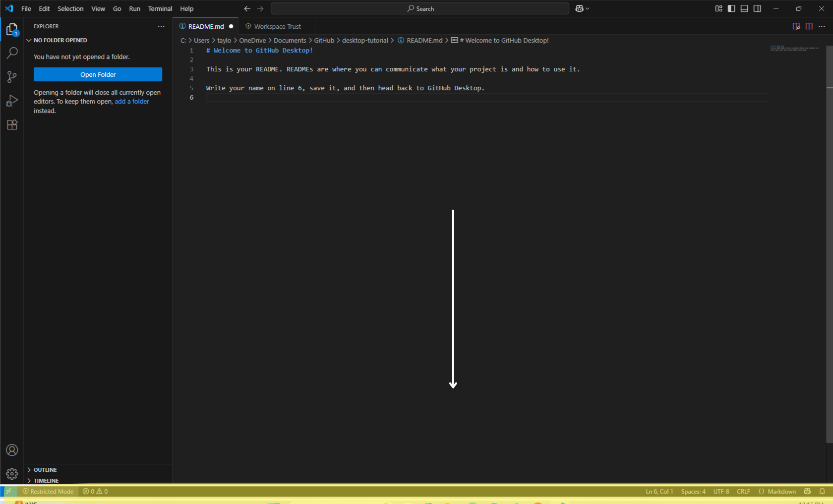
Task: Click the 'add a folder' link
Action: 132,102
